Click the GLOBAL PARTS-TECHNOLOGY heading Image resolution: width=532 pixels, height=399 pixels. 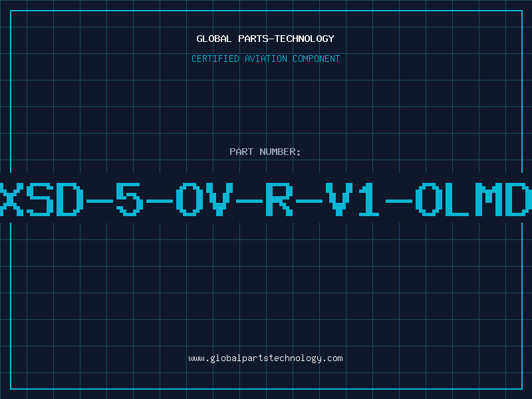[265, 39]
